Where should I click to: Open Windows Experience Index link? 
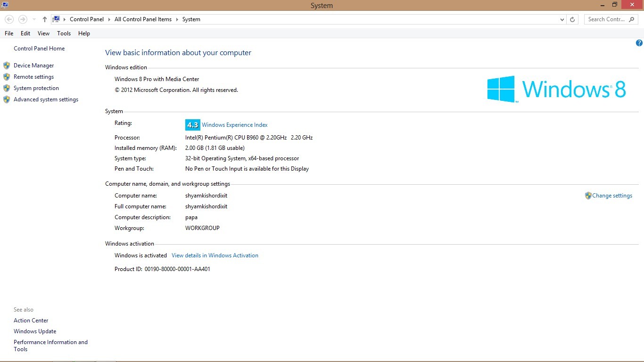coord(235,125)
